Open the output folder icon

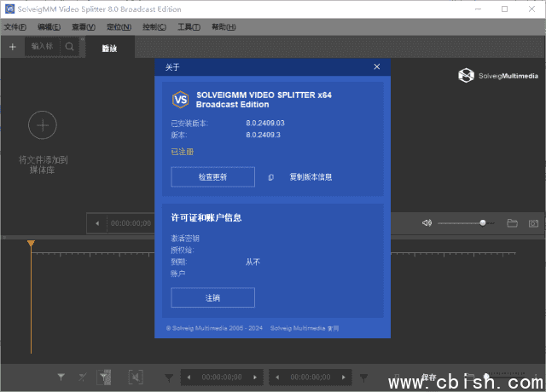(x=512, y=223)
